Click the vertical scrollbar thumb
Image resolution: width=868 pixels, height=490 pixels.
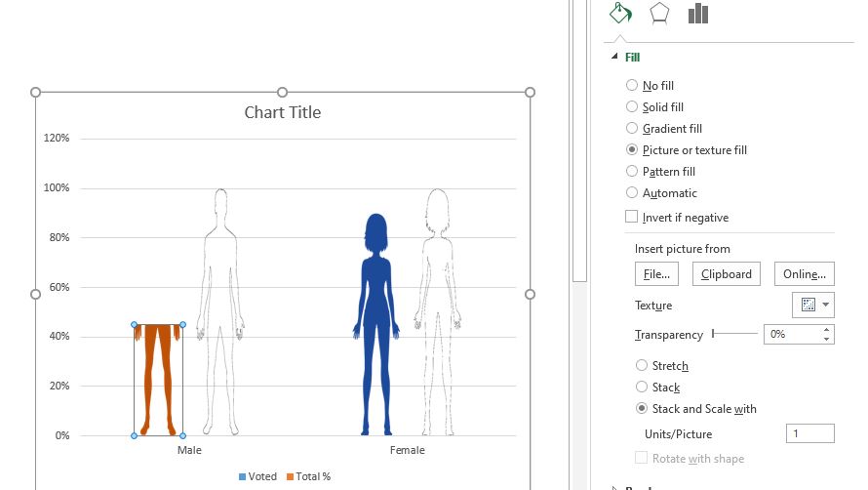pos(579,141)
